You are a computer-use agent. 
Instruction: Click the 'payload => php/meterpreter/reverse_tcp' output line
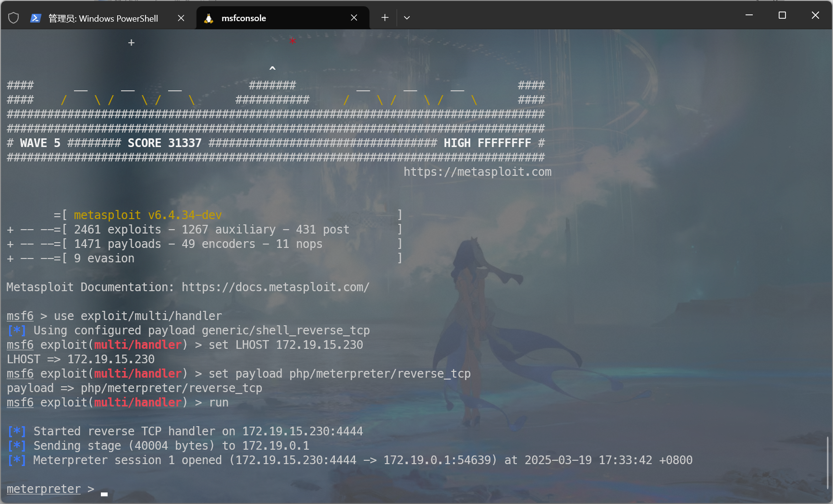(135, 388)
